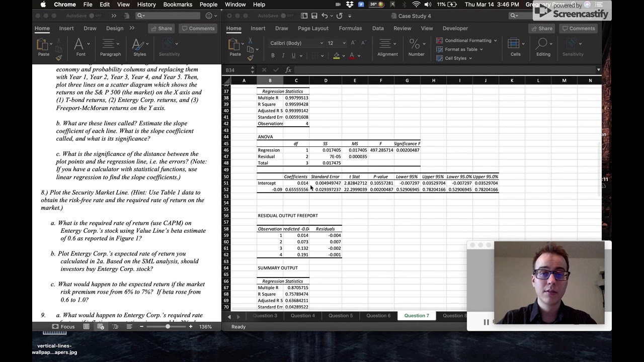644x362 pixels.
Task: Apply Underline in Excel ribbon
Action: (293, 56)
